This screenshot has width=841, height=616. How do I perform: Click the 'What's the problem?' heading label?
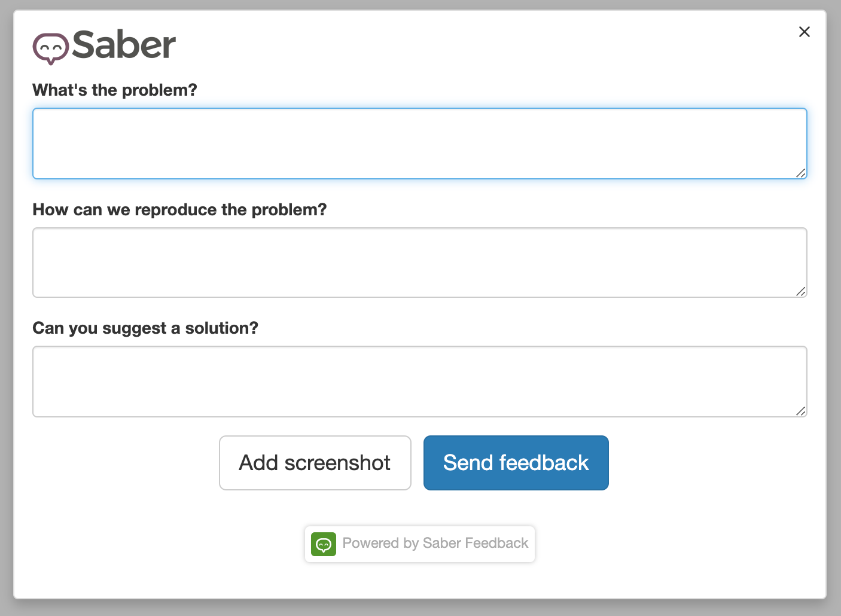point(114,90)
